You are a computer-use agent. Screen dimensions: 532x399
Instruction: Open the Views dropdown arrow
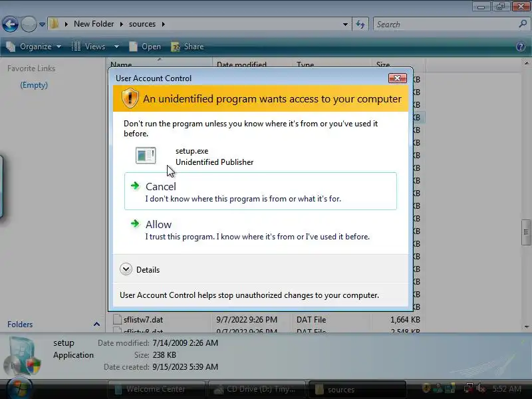[x=116, y=47]
